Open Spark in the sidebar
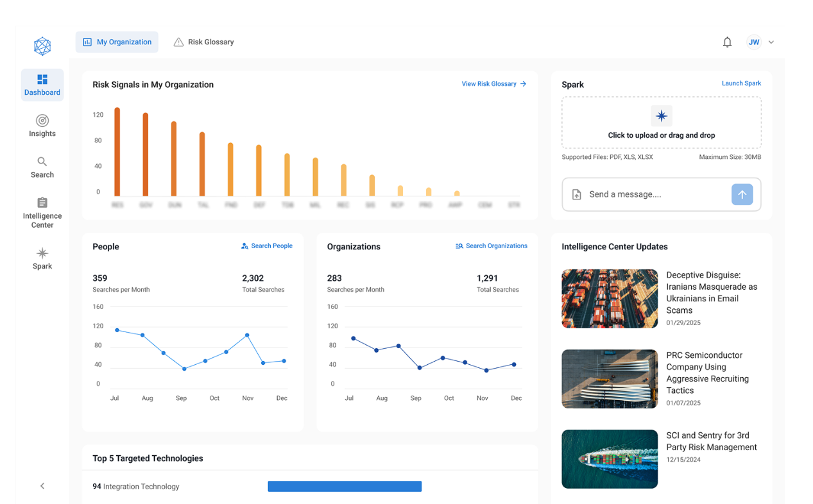 tap(42, 258)
